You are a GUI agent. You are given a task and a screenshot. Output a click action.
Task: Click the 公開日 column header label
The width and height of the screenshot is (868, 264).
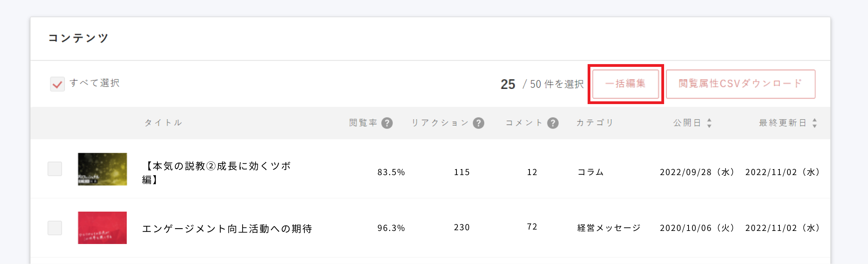[x=687, y=123]
